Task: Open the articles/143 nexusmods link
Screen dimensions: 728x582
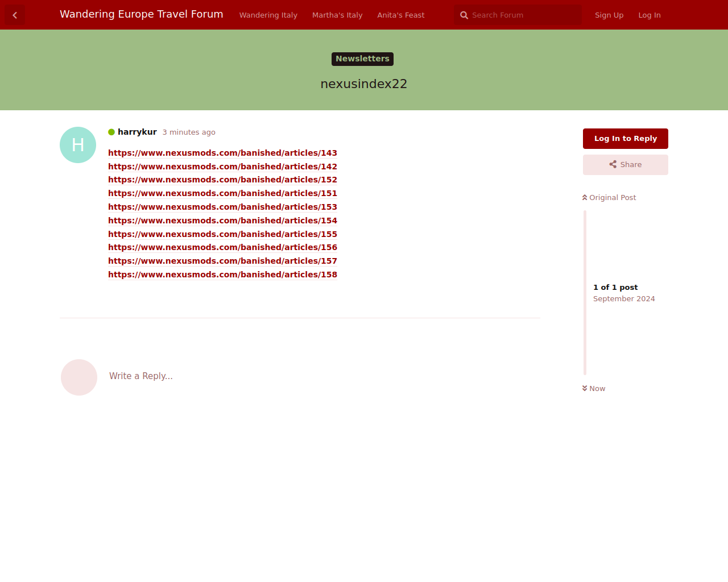Action: [x=222, y=153]
